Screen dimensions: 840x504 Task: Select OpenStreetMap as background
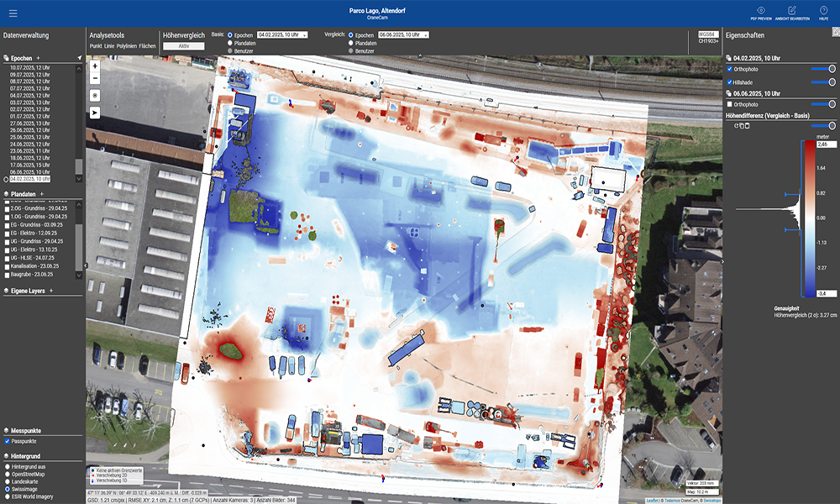8,473
